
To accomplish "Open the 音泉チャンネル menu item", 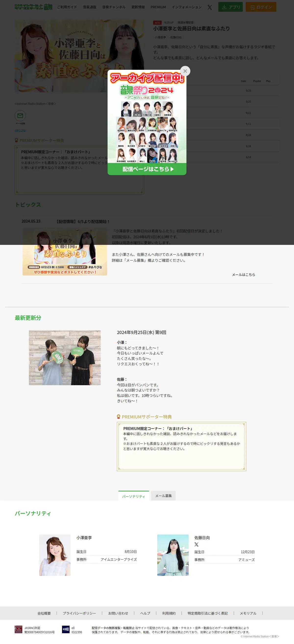I will pyautogui.click(x=114, y=7).
